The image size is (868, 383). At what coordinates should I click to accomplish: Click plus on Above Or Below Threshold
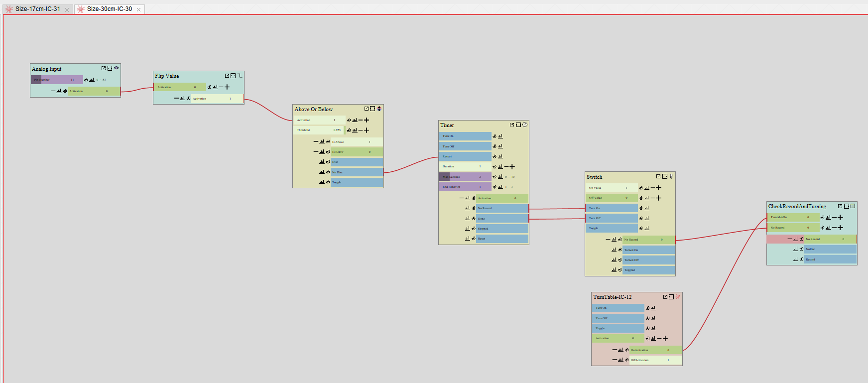pos(367,130)
